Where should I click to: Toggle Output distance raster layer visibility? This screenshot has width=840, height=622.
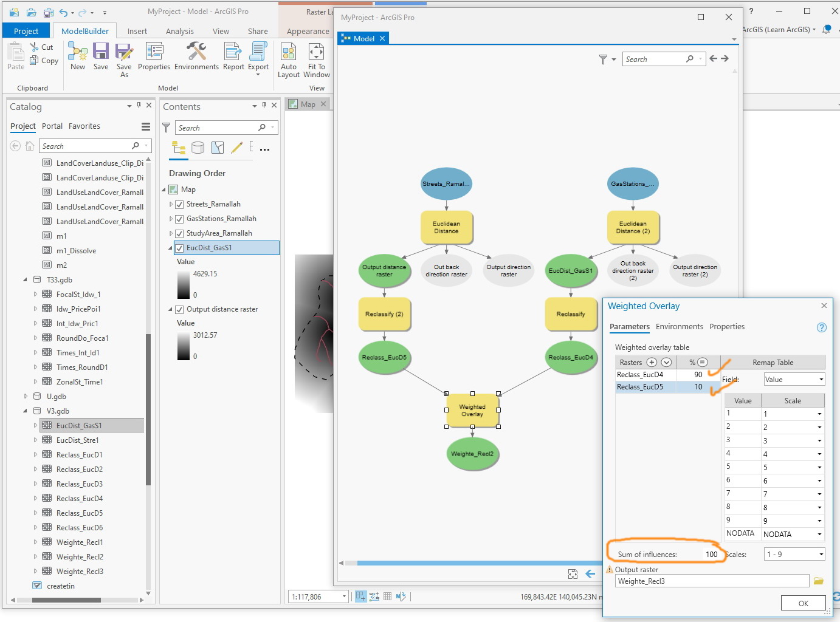[179, 309]
